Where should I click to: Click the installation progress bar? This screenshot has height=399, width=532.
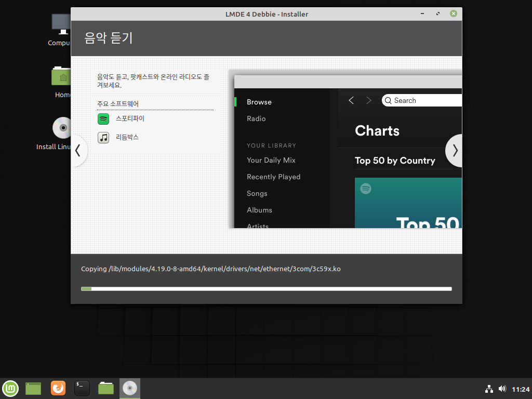click(x=267, y=289)
